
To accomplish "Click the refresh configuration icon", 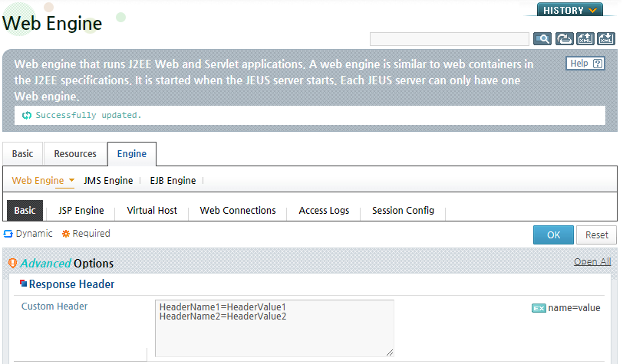I will (x=564, y=39).
